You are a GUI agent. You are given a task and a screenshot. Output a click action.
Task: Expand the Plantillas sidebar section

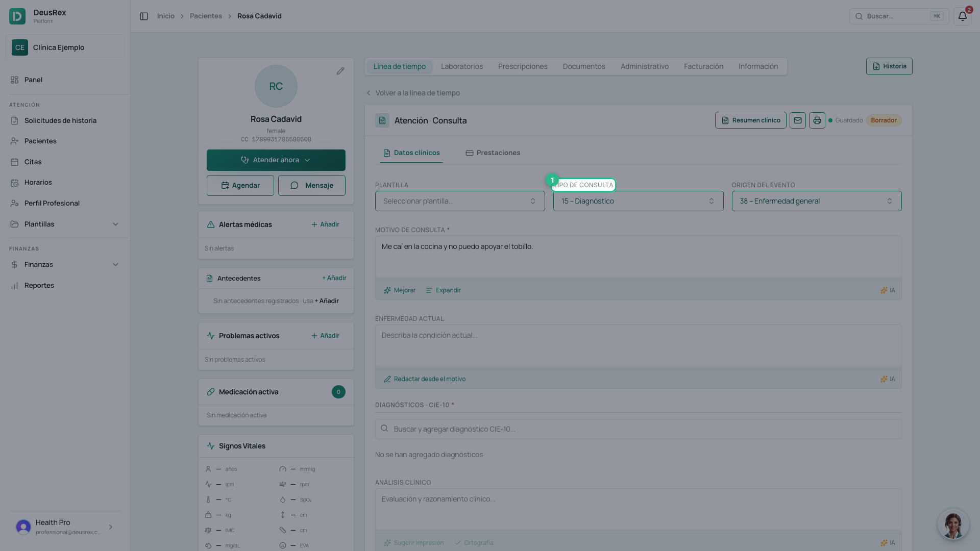(x=65, y=224)
